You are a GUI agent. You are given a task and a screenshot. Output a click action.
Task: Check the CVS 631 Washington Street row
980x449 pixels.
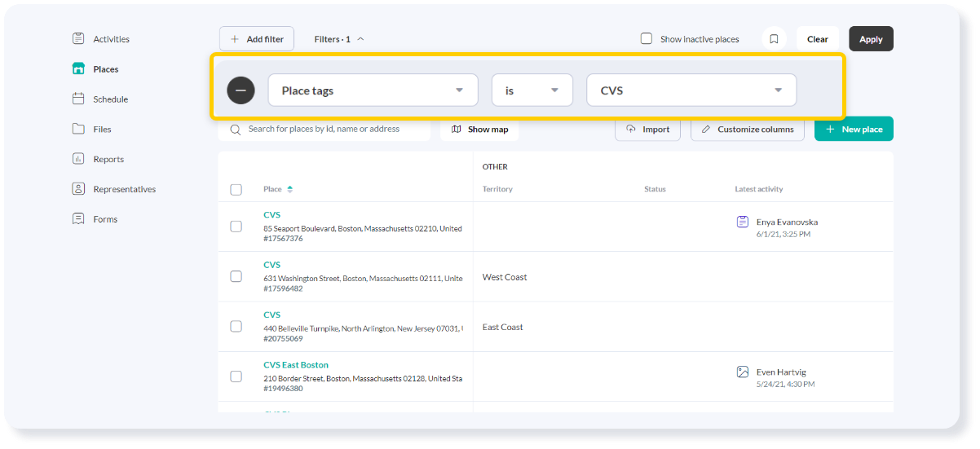236,276
